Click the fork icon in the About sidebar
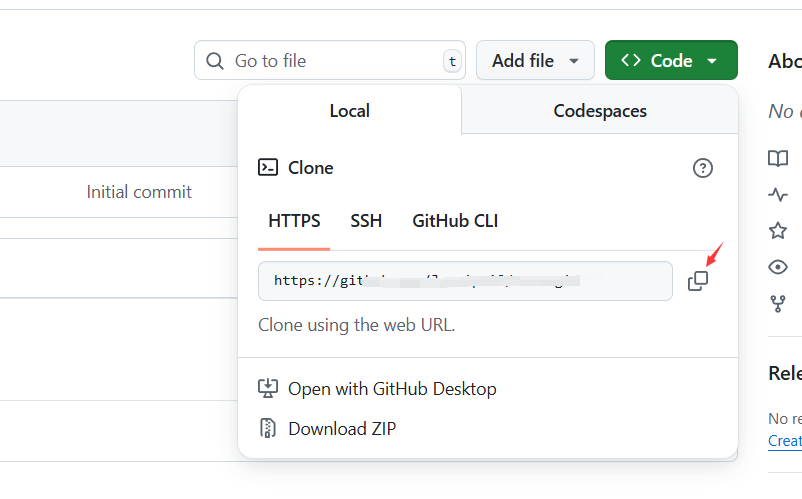 778,304
